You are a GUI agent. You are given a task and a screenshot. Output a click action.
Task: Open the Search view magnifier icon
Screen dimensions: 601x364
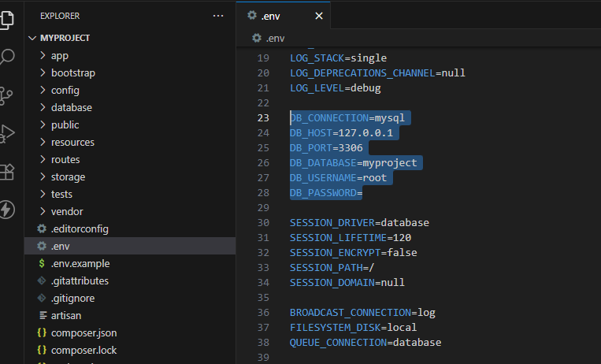pos(7,57)
